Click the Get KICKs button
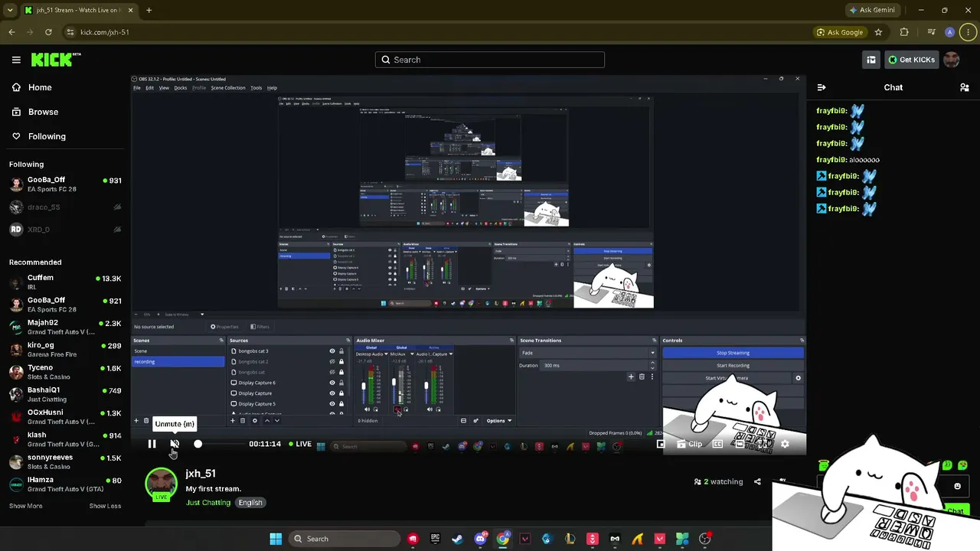The width and height of the screenshot is (980, 551). coord(911,60)
